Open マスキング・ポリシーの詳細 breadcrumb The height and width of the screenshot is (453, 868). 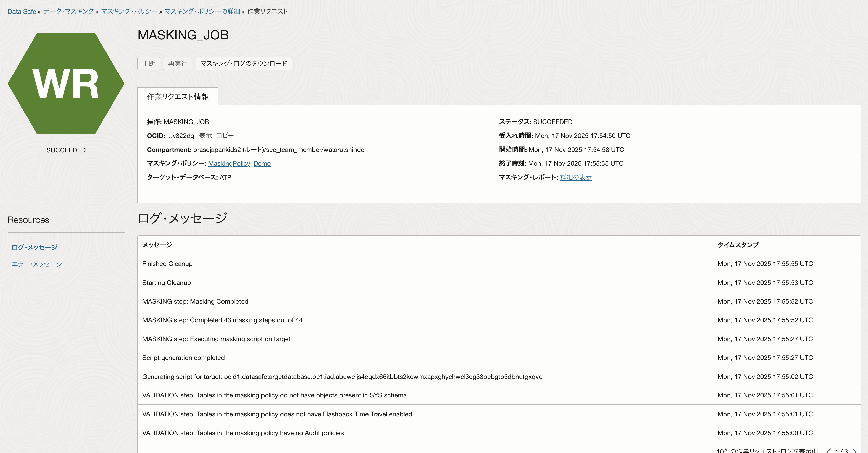pyautogui.click(x=202, y=11)
